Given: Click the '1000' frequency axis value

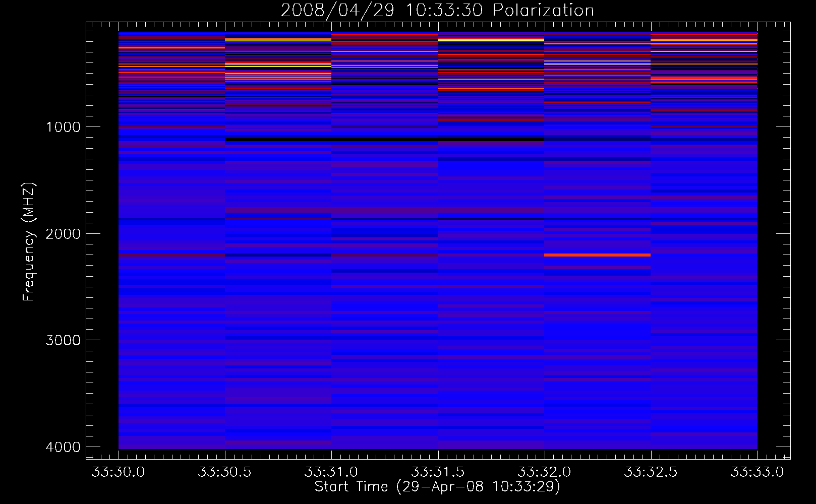Looking at the screenshot, I should (x=64, y=127).
